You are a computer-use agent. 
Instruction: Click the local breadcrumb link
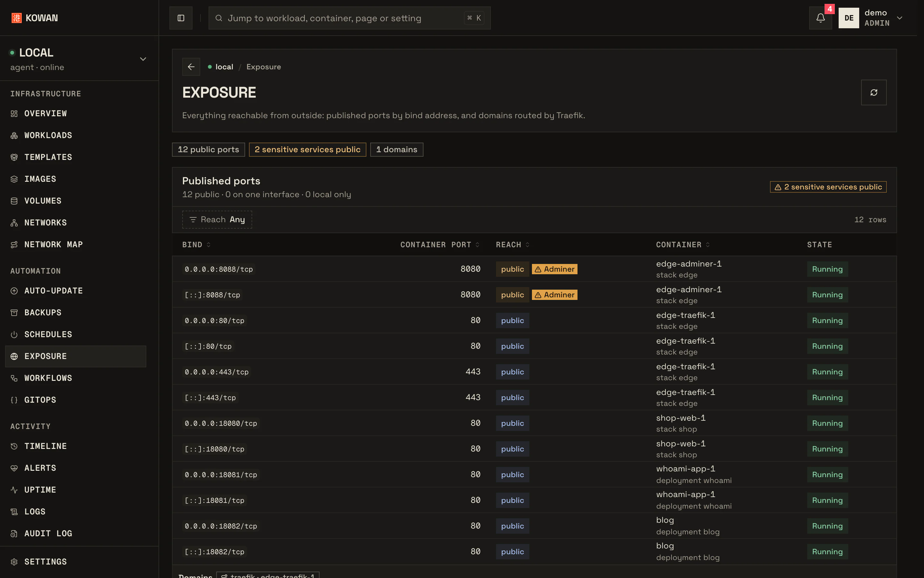coord(224,67)
